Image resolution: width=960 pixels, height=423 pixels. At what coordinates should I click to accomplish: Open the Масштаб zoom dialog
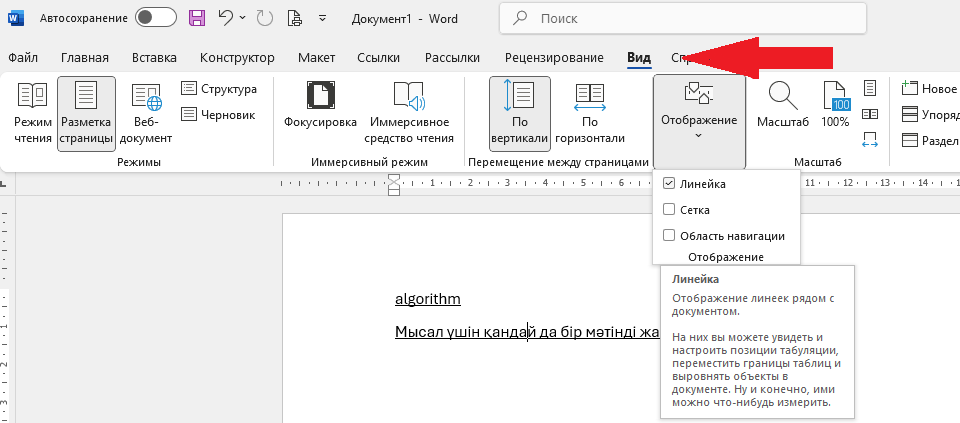click(x=783, y=106)
